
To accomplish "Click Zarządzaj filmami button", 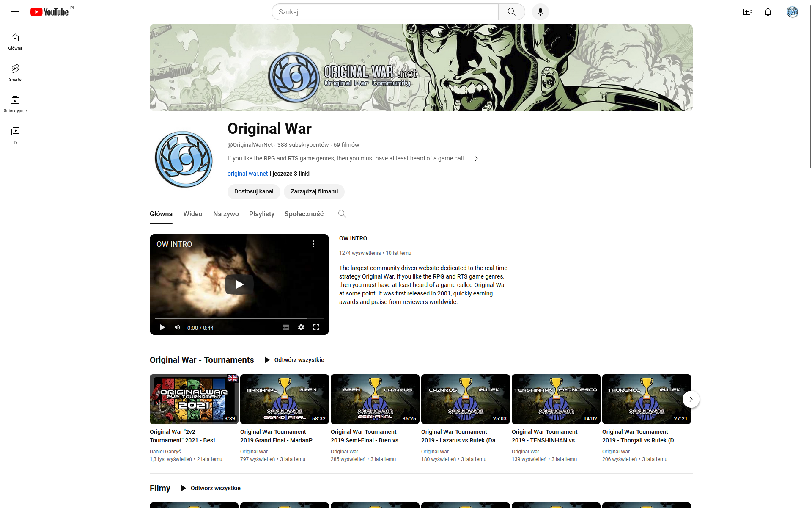I will [314, 191].
